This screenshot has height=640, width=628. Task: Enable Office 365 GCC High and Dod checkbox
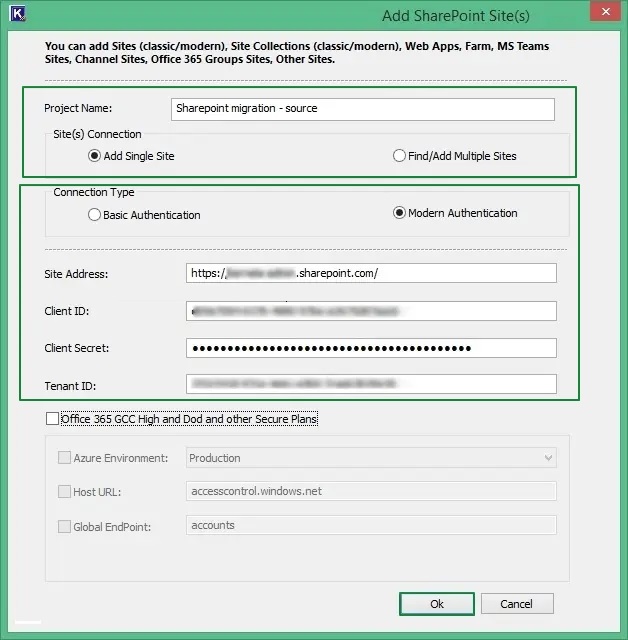(x=52, y=419)
